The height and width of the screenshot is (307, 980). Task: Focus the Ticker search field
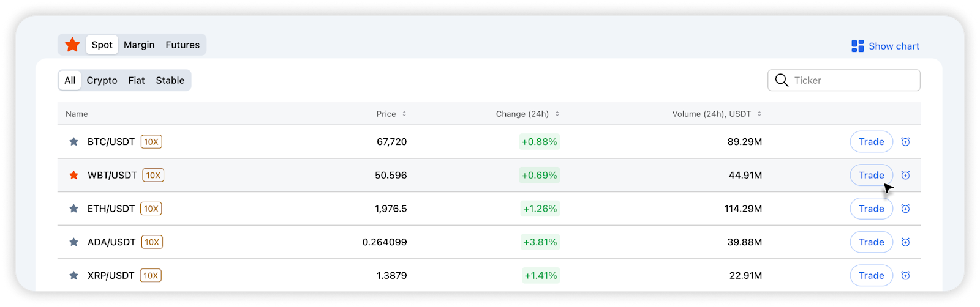tap(851, 80)
